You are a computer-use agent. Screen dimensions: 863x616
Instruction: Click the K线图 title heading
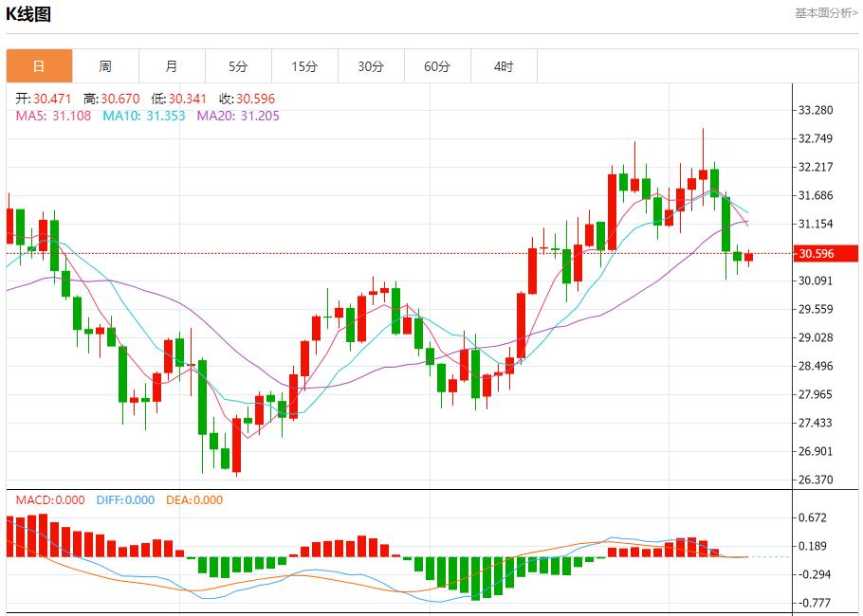pyautogui.click(x=29, y=14)
